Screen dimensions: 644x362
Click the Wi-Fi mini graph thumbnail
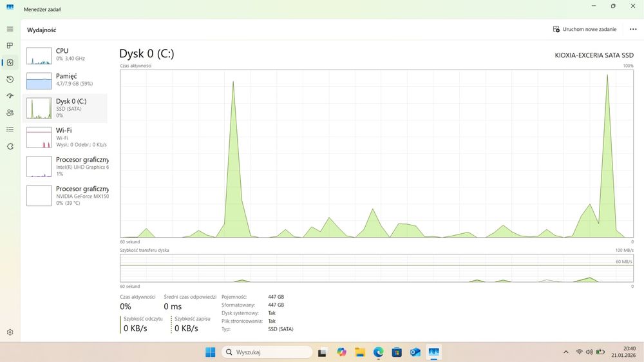pos(39,137)
